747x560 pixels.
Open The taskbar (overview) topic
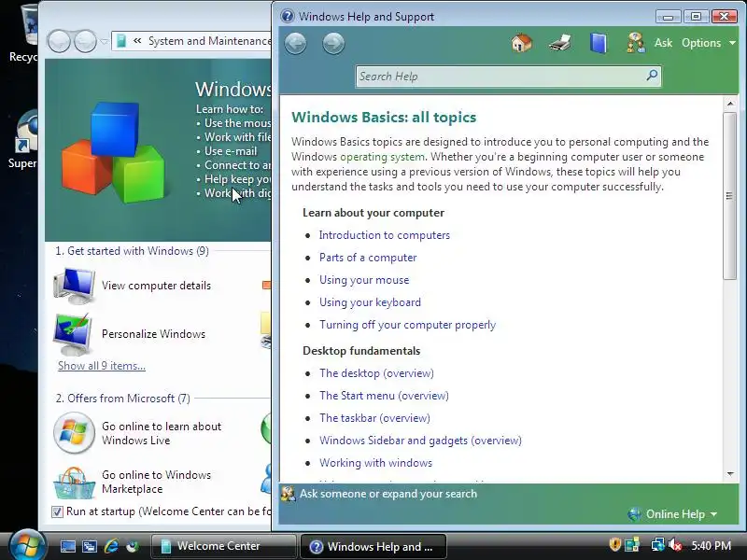[374, 418]
